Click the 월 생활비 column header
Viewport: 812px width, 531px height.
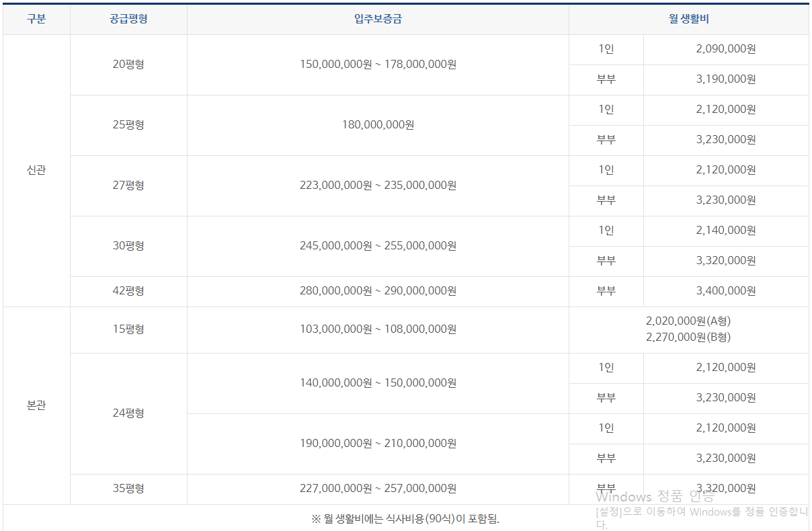689,19
